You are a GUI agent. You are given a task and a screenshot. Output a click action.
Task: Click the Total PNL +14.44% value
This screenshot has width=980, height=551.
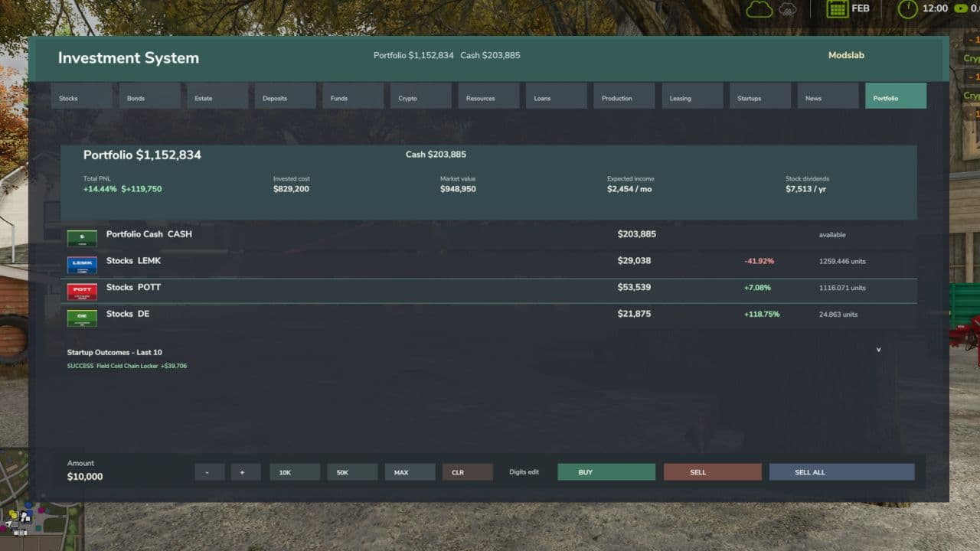pos(122,189)
